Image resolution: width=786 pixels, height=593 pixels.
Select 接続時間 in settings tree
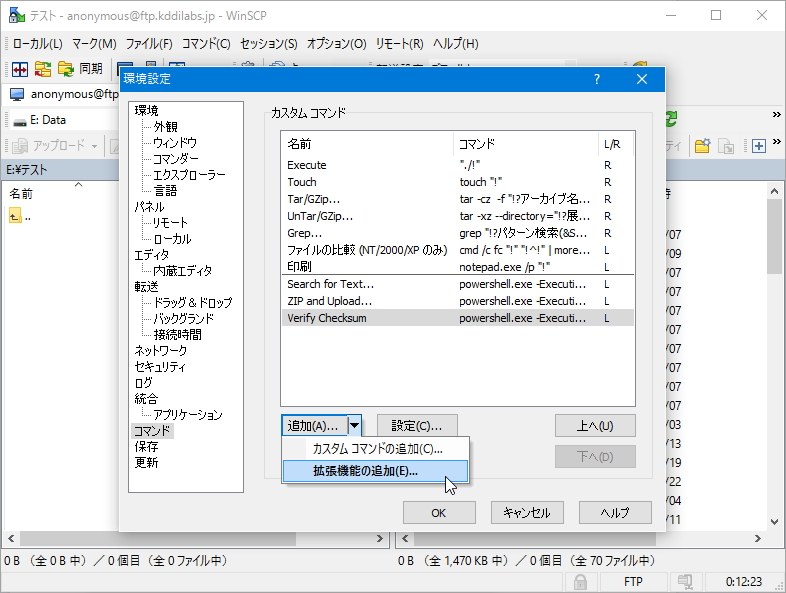177,334
